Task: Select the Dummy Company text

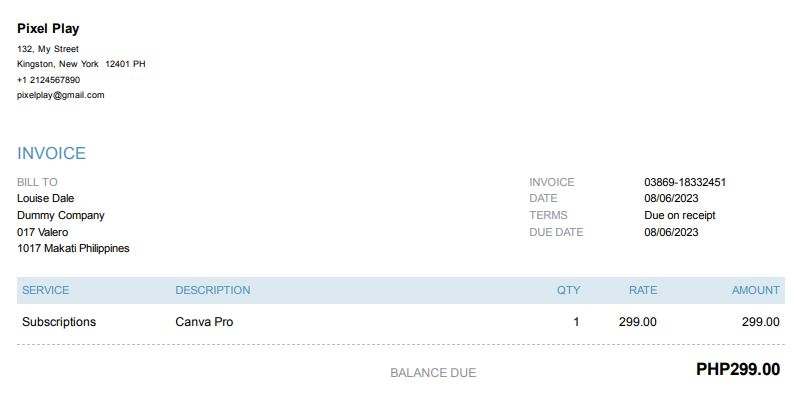Action: (60, 215)
